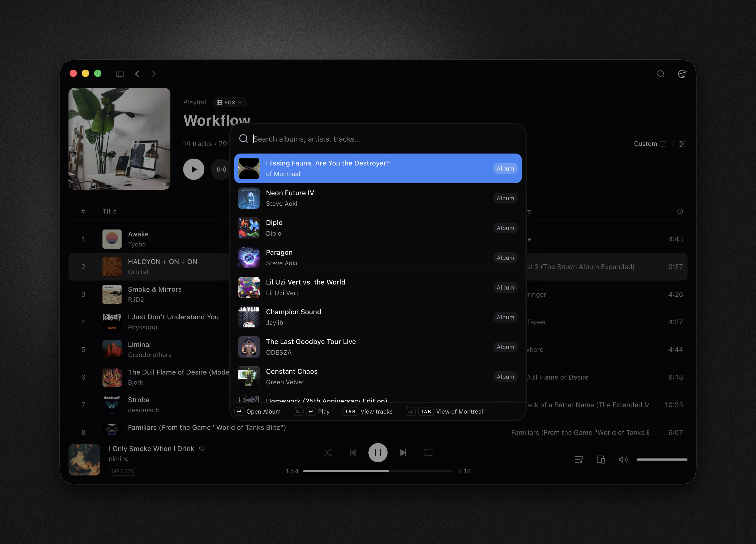This screenshot has width=756, height=544.
Task: Open the filter settings sliders icon
Action: pos(682,144)
